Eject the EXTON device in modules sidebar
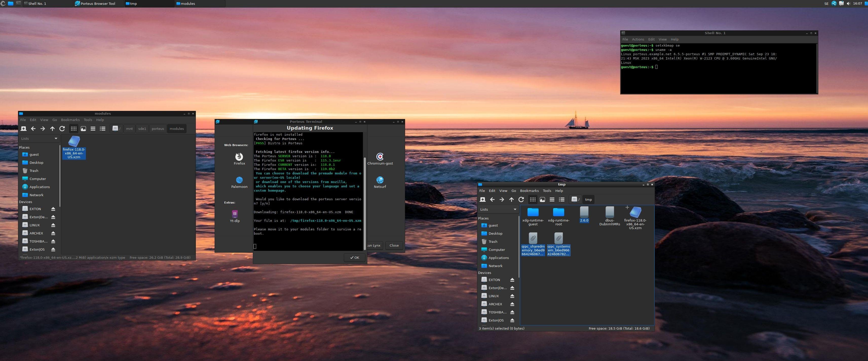 53,209
